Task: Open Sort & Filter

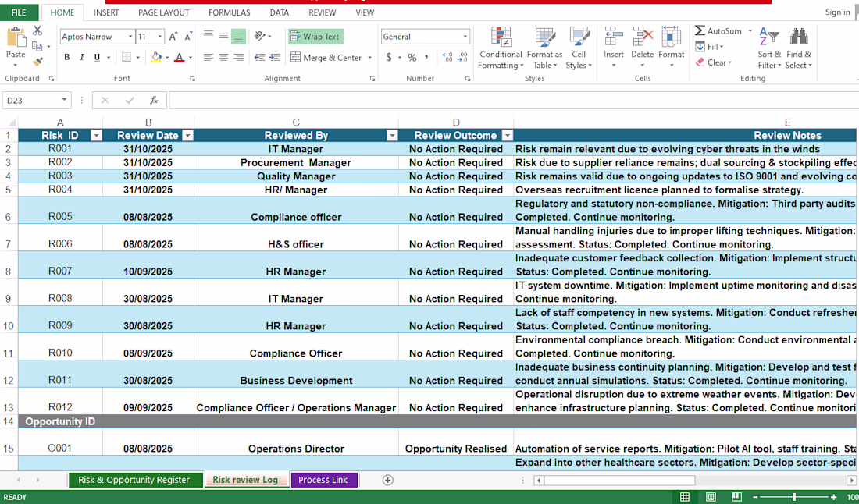Action: (x=770, y=48)
